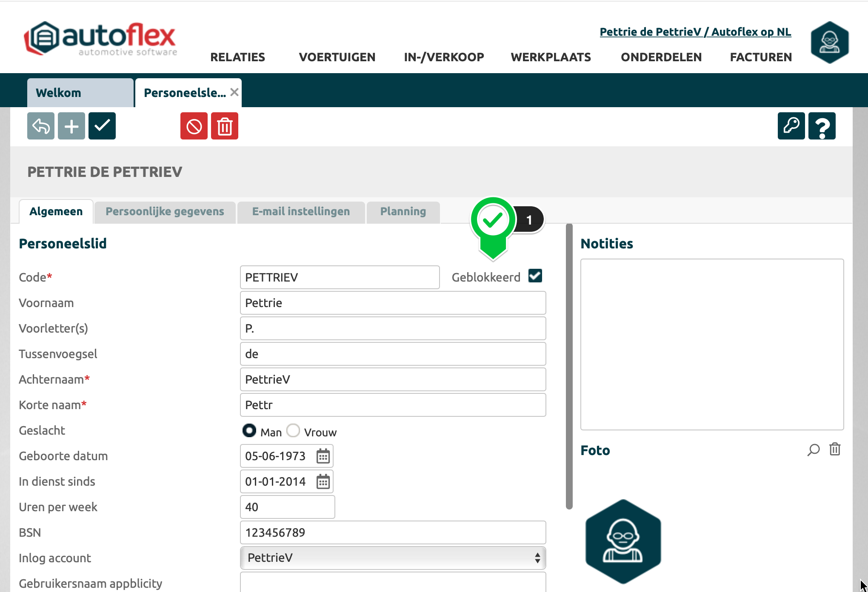868x592 pixels.
Task: Switch to Persoonlijke gegevens tab
Action: (x=165, y=211)
